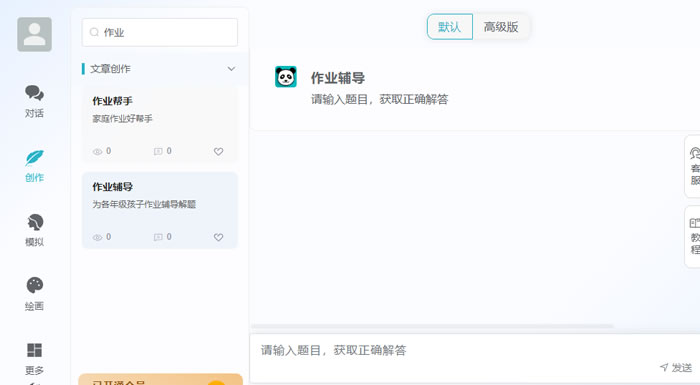Click the 发送 send button
This screenshot has height=385, width=700.
click(675, 367)
